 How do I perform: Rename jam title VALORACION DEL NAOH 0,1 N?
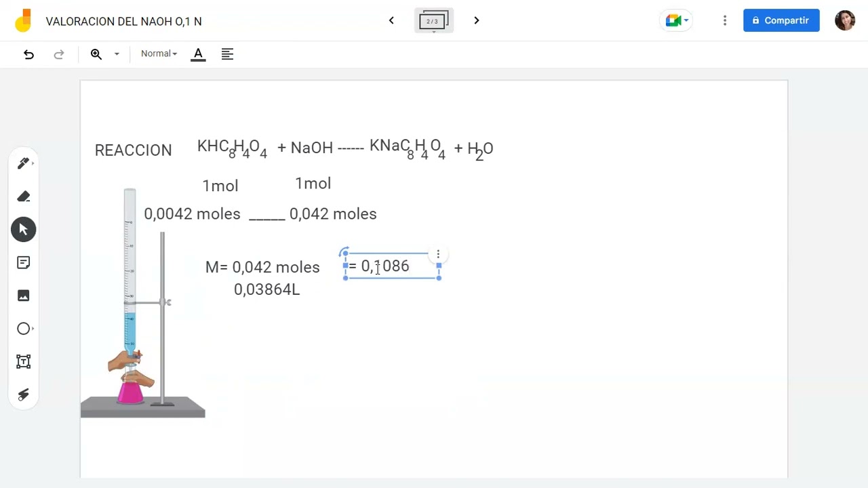point(124,22)
